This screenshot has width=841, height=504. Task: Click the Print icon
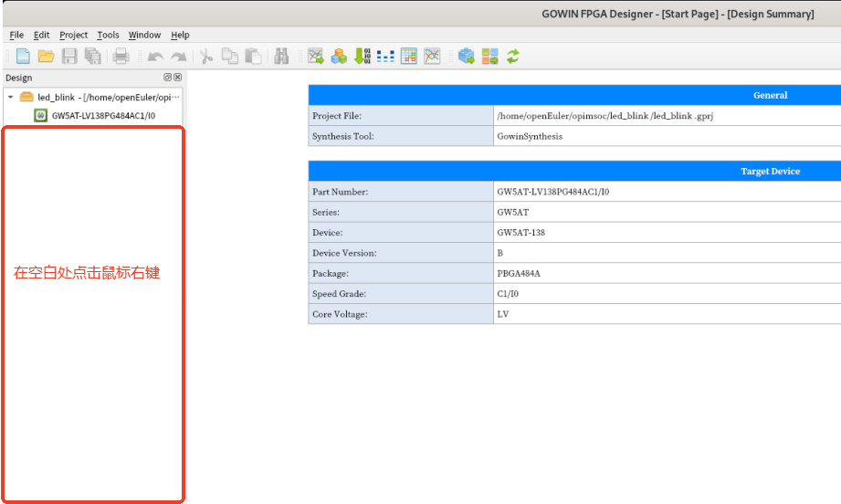pyautogui.click(x=121, y=56)
